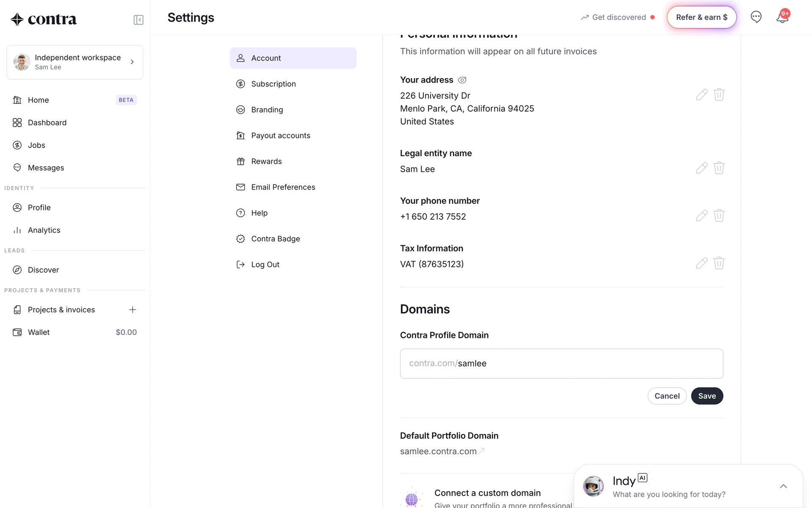Save the Contra profile domain
Viewport: 812px width, 508px height.
click(x=707, y=396)
